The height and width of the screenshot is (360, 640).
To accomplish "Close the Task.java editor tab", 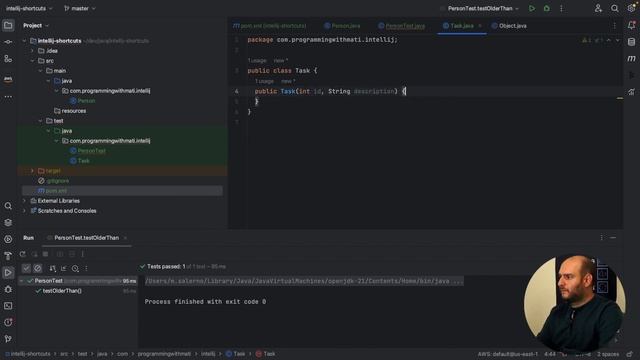I will 480,26.
